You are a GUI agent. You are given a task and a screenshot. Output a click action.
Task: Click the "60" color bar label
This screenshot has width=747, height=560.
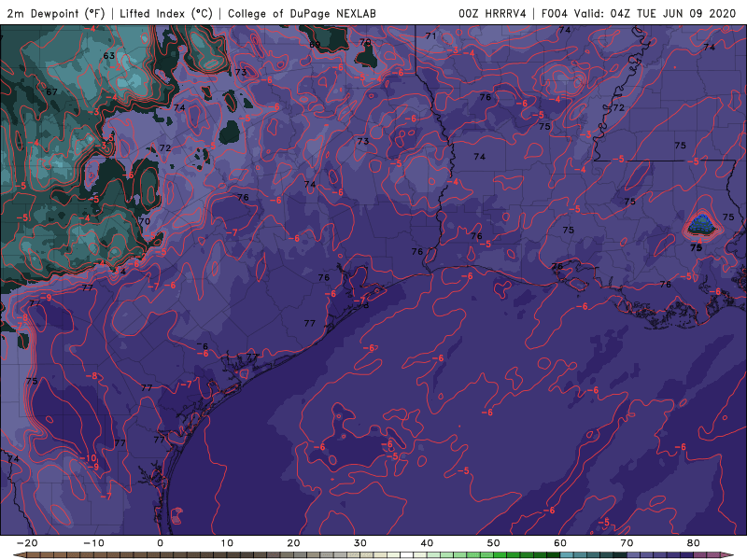[560, 543]
